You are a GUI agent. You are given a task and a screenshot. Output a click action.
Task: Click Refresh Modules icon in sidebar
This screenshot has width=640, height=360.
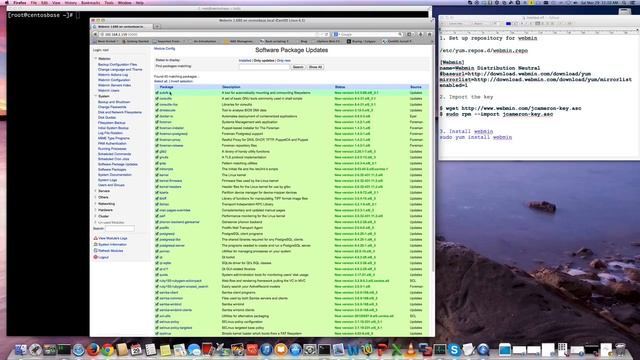[96, 251]
